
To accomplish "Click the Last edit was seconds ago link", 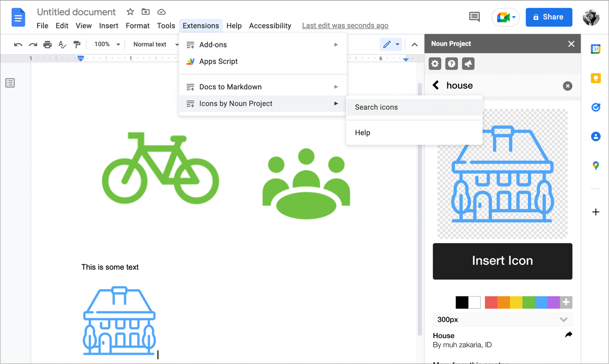I will [345, 25].
